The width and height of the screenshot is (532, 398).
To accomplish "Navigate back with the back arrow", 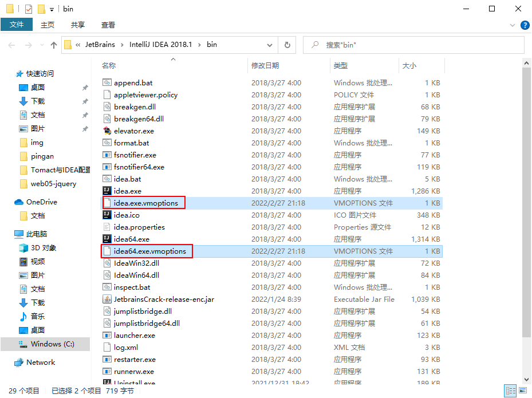I will 11,45.
